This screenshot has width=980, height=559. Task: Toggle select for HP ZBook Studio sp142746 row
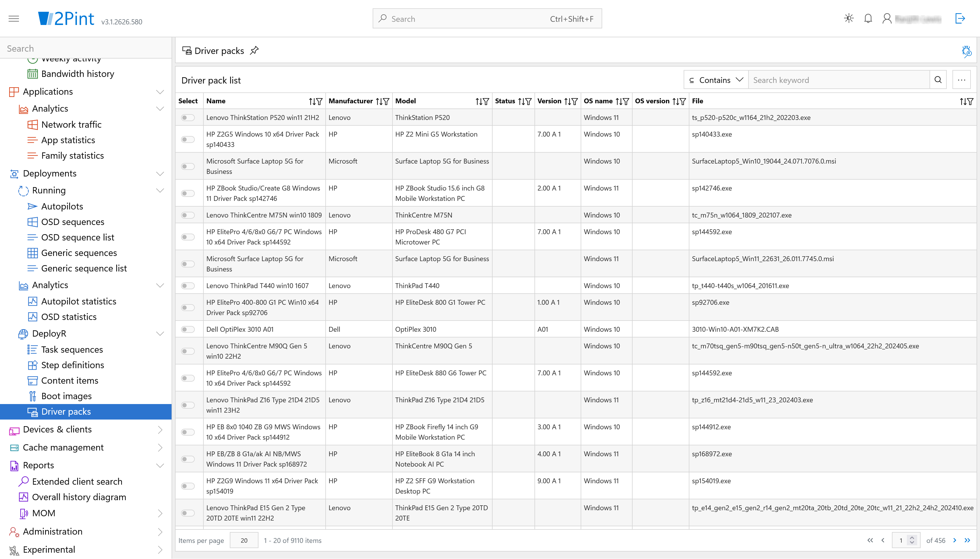188,193
